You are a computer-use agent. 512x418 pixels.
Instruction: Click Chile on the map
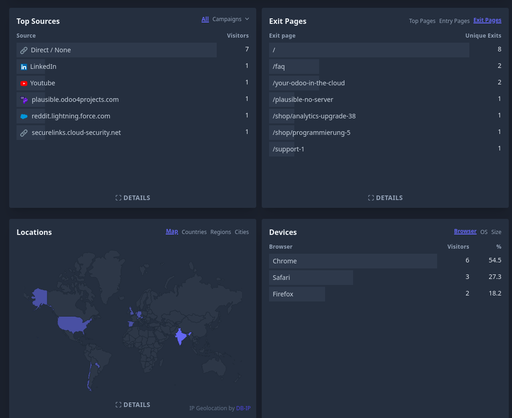click(x=89, y=377)
